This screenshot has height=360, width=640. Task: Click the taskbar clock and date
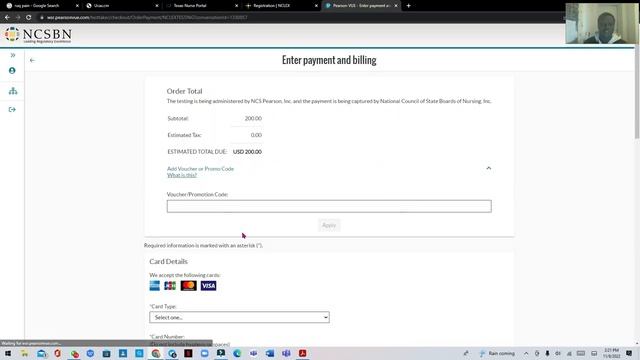tap(611, 353)
